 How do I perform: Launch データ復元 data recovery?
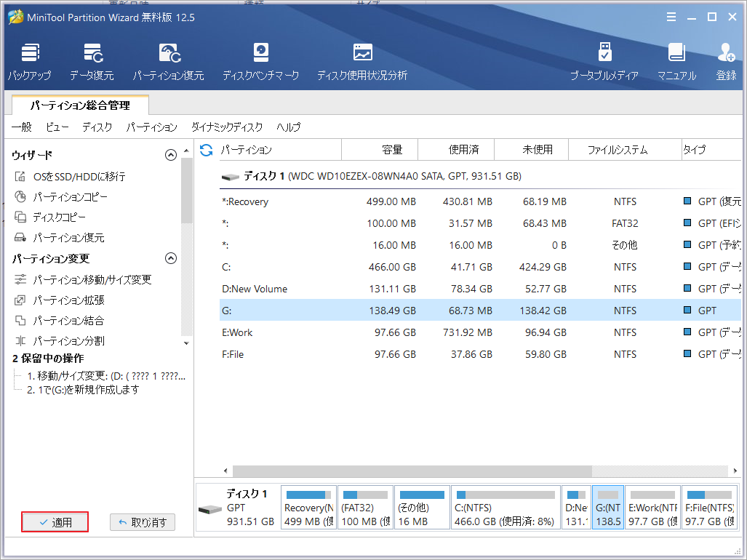(92, 61)
